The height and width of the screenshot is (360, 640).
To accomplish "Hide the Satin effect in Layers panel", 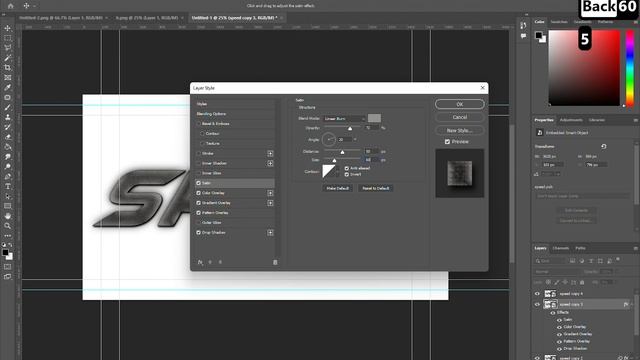I will (559, 320).
